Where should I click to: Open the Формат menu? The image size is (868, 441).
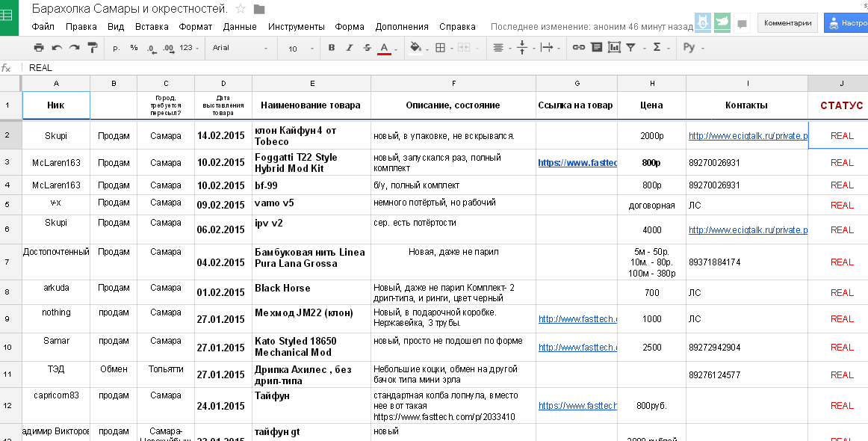pyautogui.click(x=196, y=27)
